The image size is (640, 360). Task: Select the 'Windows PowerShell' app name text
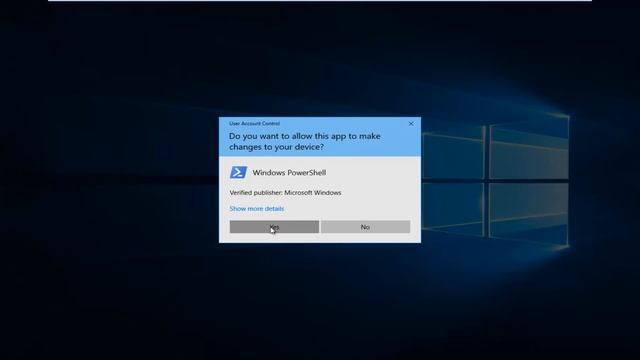[289, 173]
